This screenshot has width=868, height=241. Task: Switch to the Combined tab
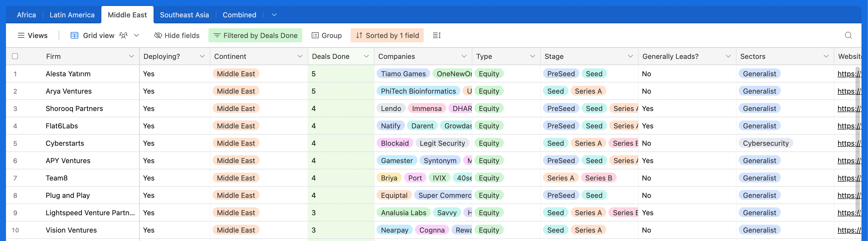[239, 15]
